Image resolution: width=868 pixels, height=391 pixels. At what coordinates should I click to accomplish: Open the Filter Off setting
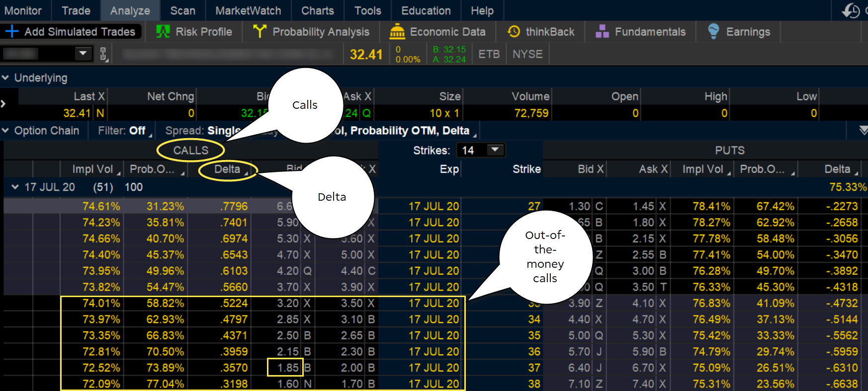(x=125, y=131)
